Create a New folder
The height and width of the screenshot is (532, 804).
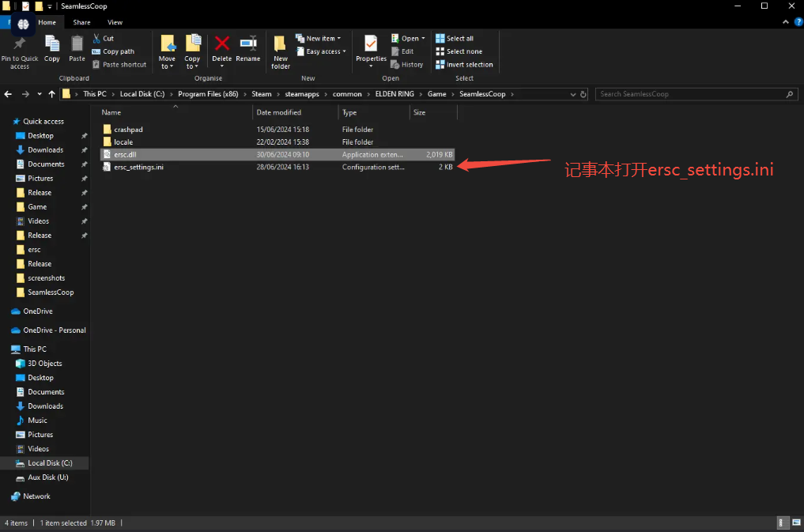tap(281, 51)
